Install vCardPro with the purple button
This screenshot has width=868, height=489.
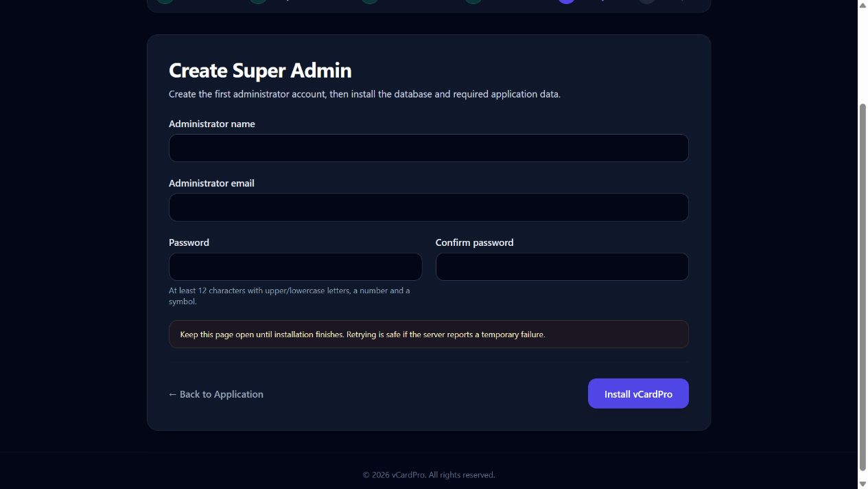point(638,394)
